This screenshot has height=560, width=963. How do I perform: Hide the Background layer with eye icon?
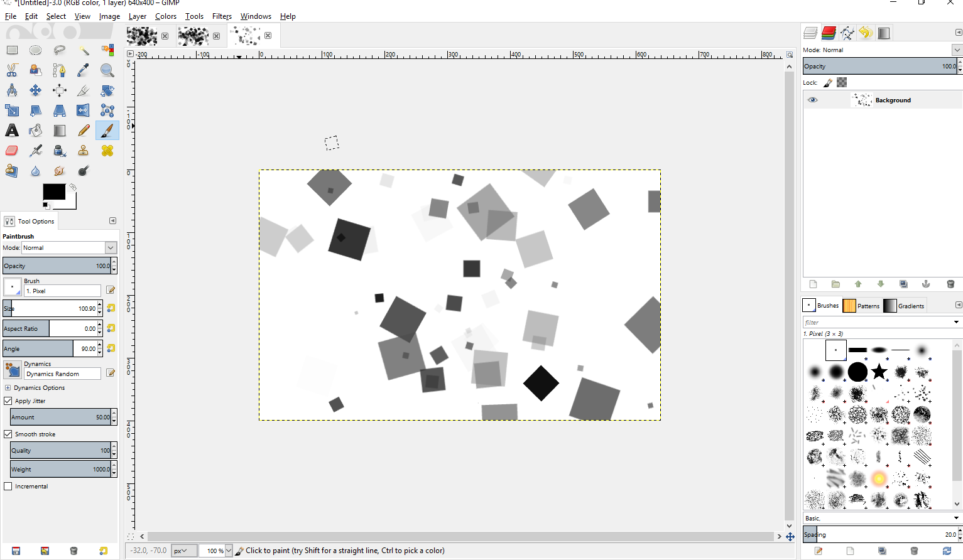tap(813, 100)
